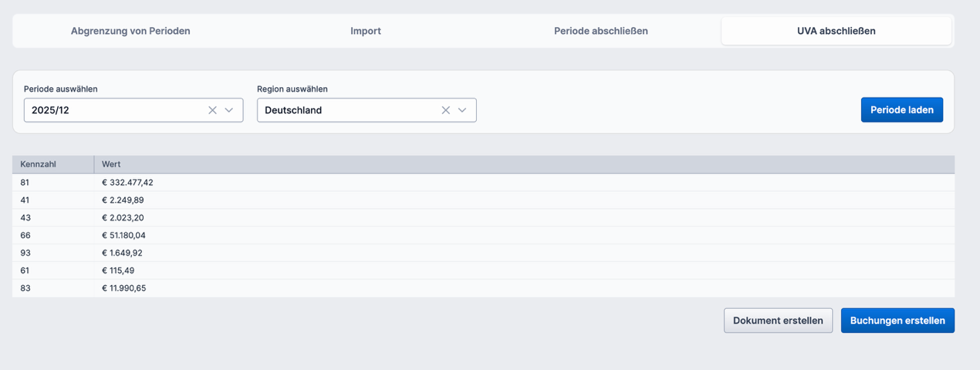This screenshot has height=370, width=980.
Task: Select the row with Kennzahl 83
Action: [25, 288]
